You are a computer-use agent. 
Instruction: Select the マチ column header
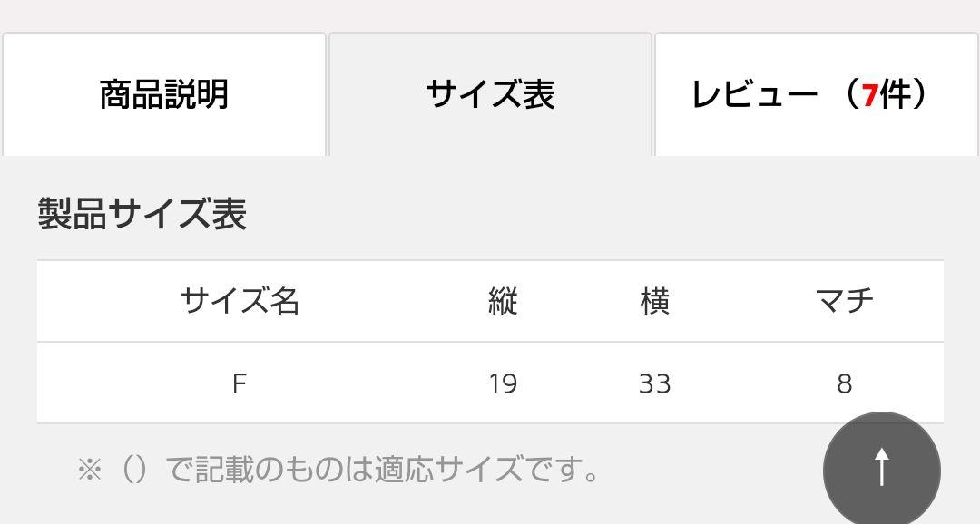point(845,301)
